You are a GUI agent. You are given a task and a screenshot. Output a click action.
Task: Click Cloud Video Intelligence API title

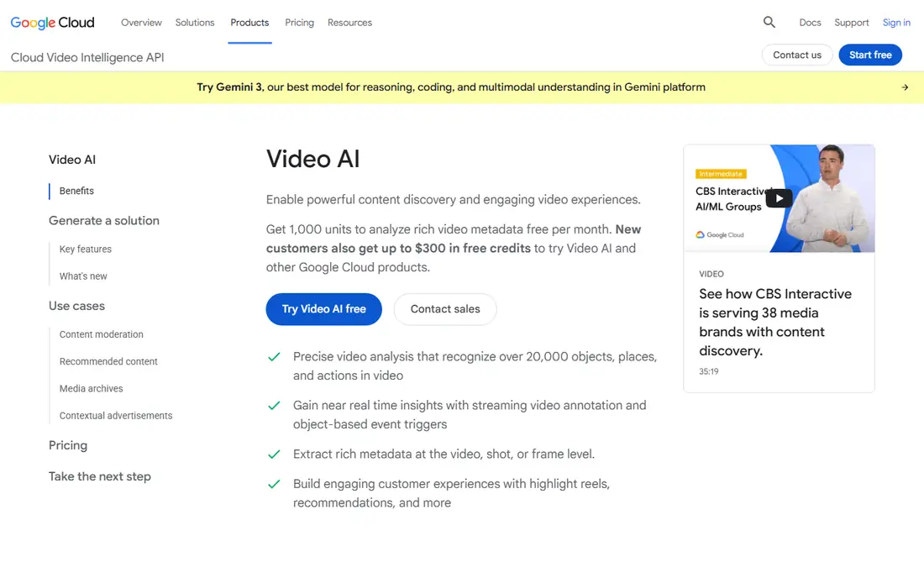[87, 57]
